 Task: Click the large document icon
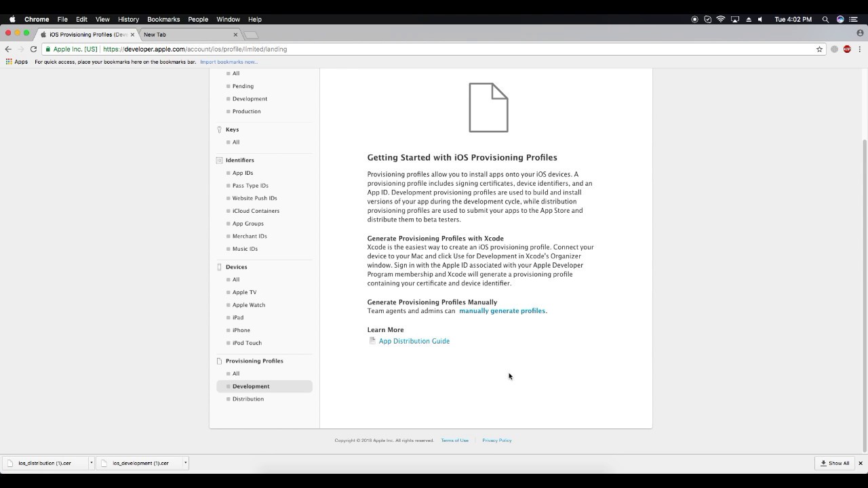point(488,108)
